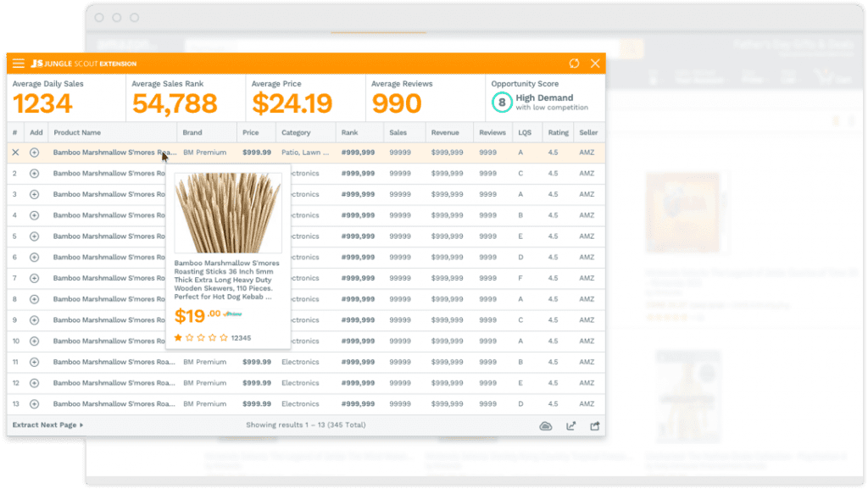Click the Opportunity Score circle showing 8

click(x=502, y=103)
